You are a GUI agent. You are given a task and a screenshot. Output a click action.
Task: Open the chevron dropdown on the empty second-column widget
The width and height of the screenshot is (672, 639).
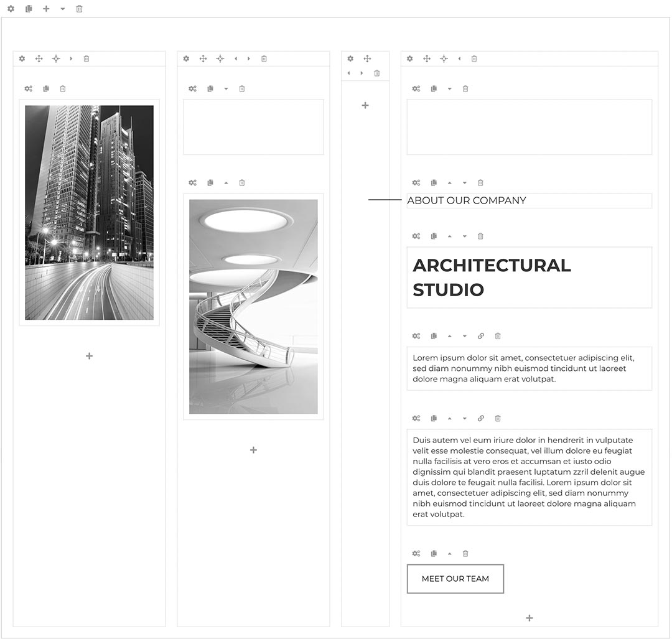pyautogui.click(x=226, y=88)
